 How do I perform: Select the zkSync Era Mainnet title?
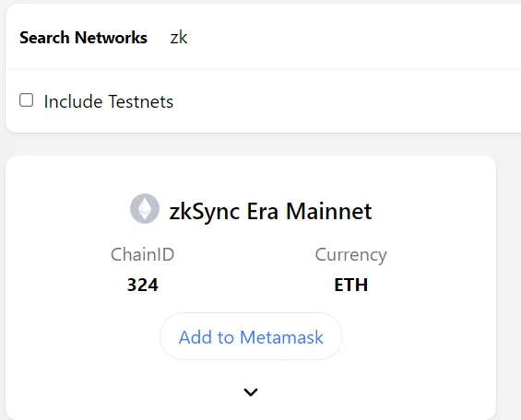(270, 211)
